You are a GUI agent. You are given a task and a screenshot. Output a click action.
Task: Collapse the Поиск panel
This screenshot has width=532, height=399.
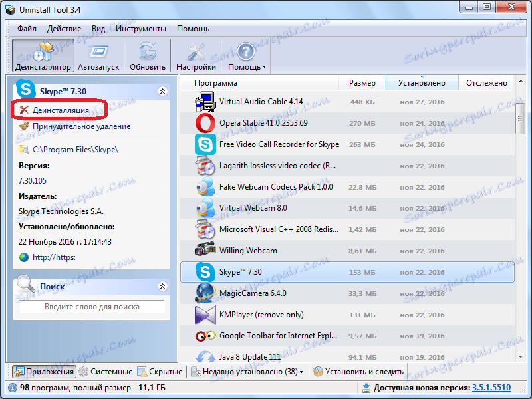click(x=162, y=287)
